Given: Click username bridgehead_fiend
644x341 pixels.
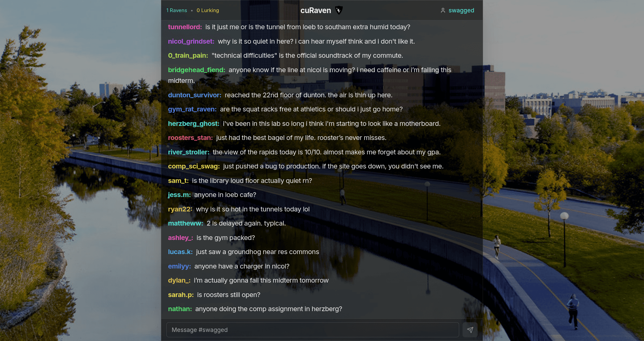Looking at the screenshot, I should pyautogui.click(x=197, y=70).
